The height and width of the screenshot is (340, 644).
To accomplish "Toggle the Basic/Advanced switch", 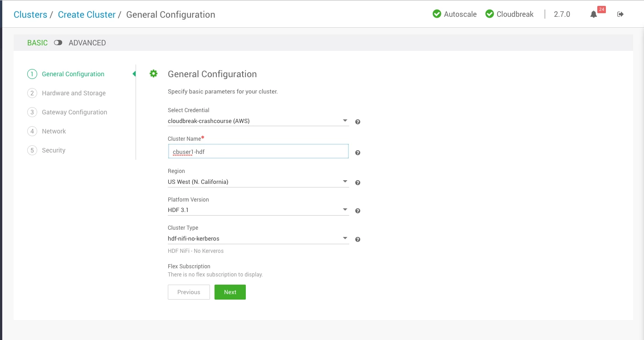I will click(x=58, y=43).
